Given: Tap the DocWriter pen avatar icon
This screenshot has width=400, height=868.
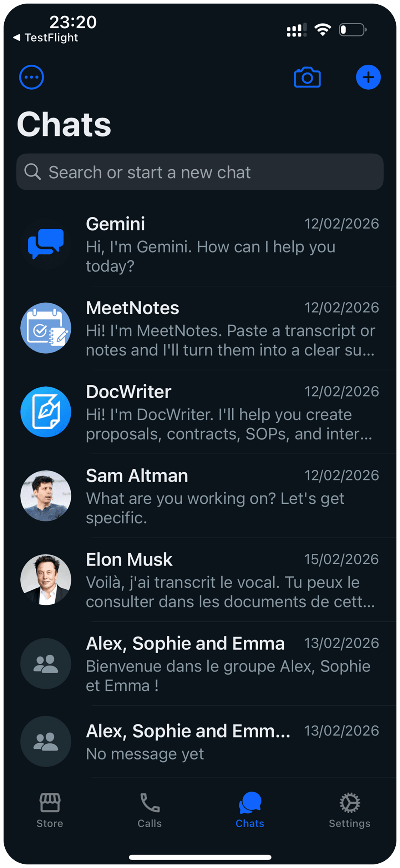Looking at the screenshot, I should tap(46, 412).
